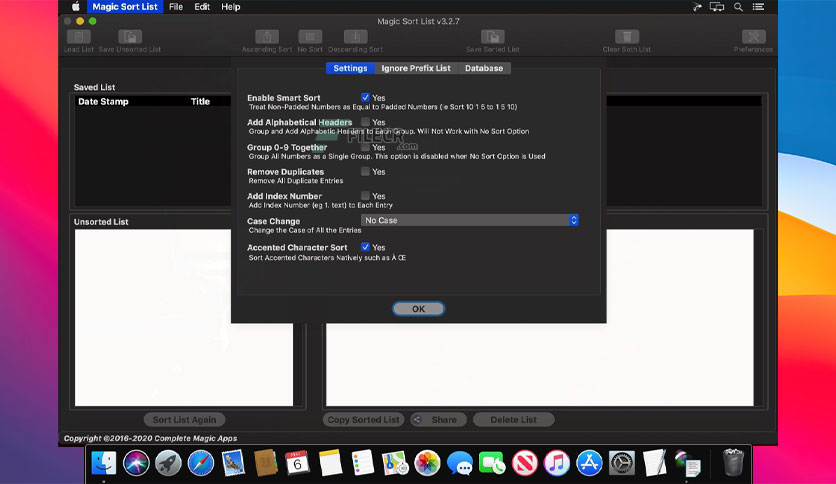Switch to the Database tab
The width and height of the screenshot is (836, 484).
pos(484,68)
